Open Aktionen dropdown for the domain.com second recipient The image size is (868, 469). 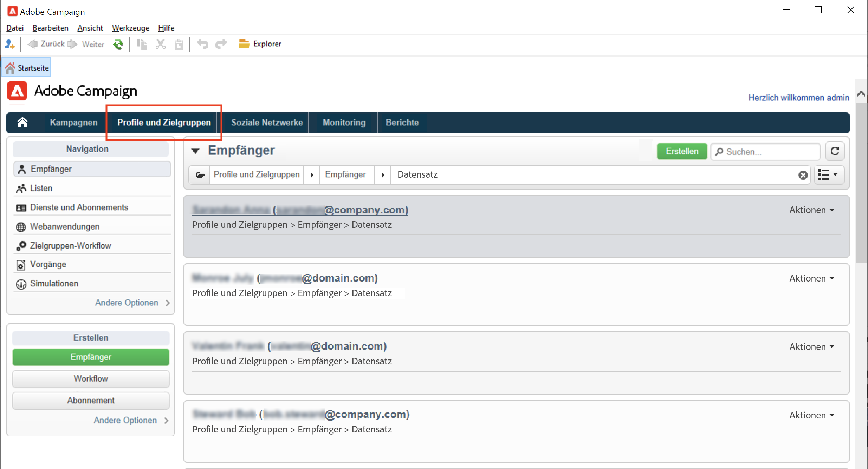[x=812, y=278]
